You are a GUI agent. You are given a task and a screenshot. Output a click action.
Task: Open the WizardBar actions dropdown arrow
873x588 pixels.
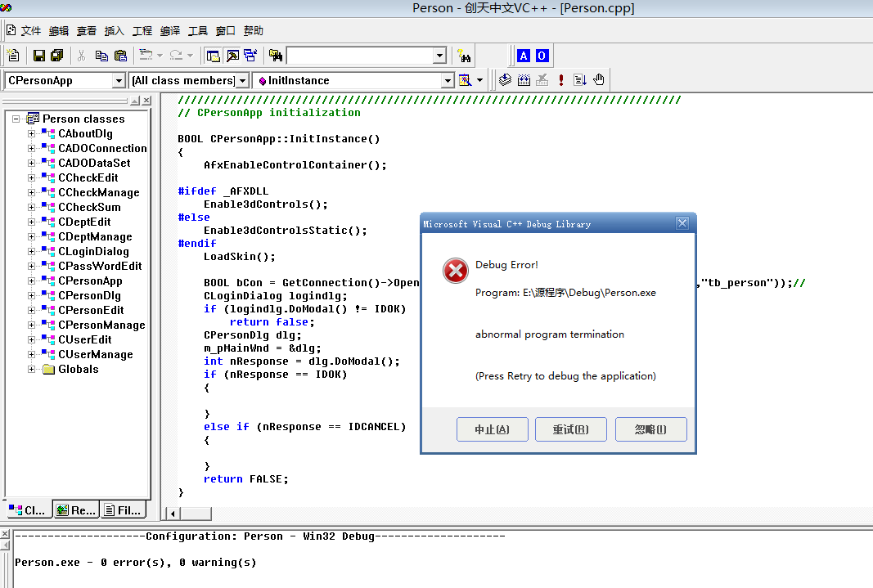pyautogui.click(x=480, y=80)
